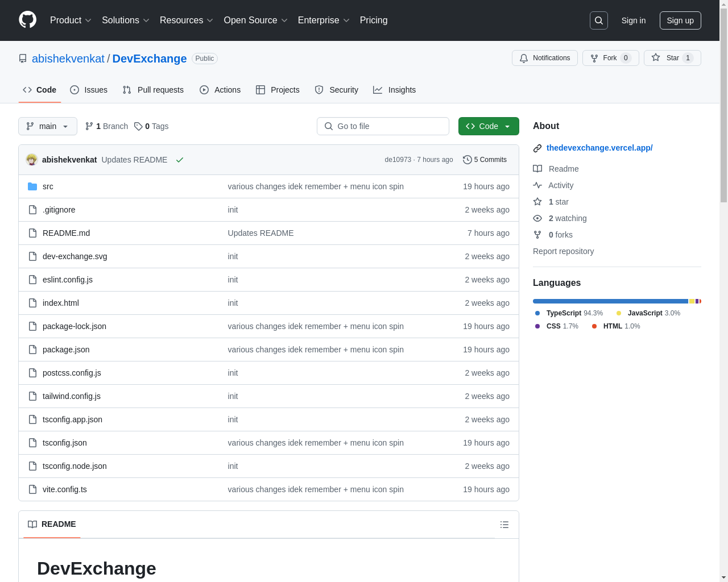
Task: Click the abishekvenkat avatar in commit bar
Action: (32, 160)
